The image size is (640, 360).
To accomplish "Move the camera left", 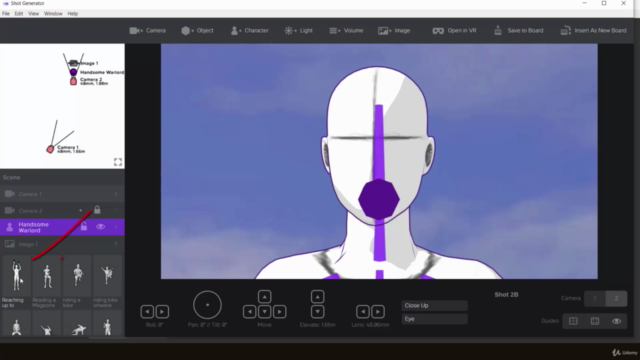I will click(x=249, y=312).
